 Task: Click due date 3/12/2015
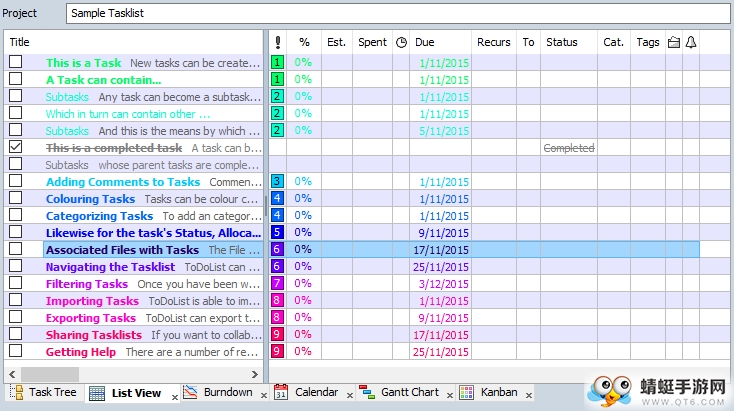pos(443,284)
